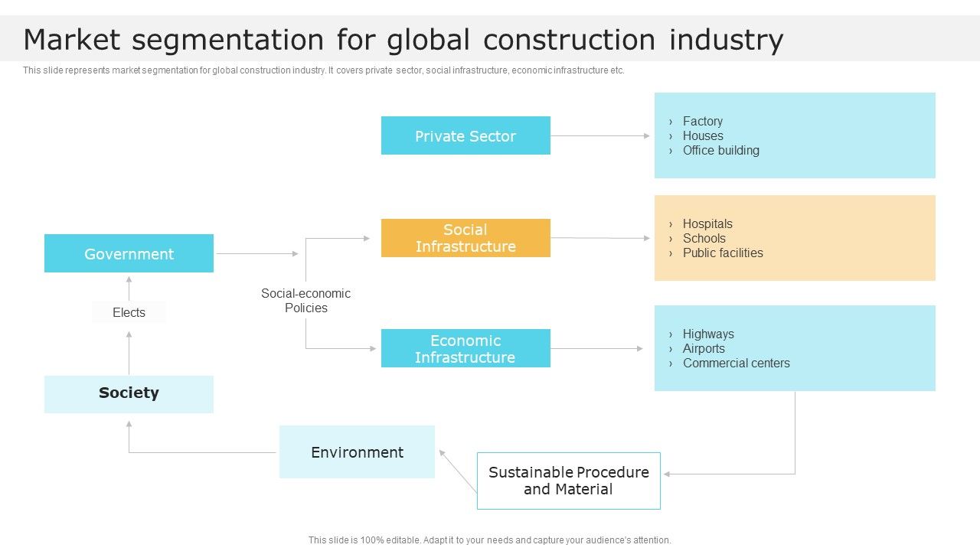Select the Environment box
Screen dimensions: 980x551
click(357, 452)
